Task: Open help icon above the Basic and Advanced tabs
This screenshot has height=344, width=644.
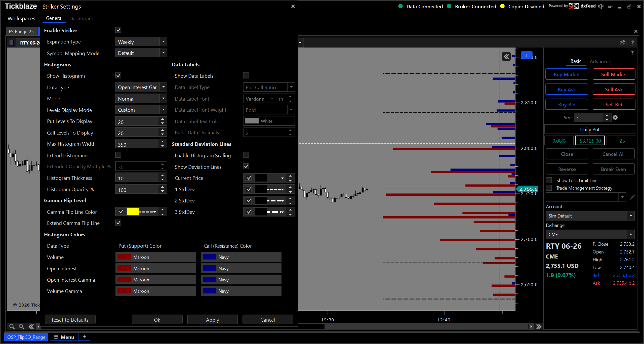Action: [632, 53]
